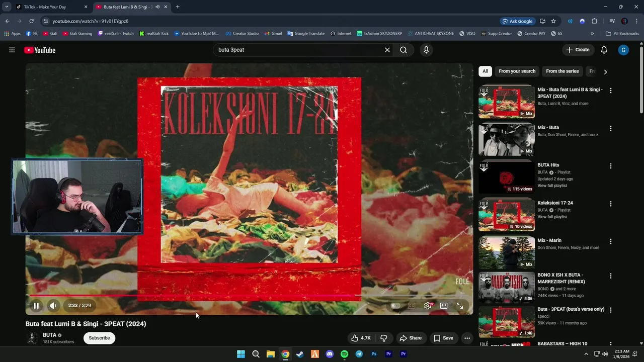
Task: Mute the video volume
Action: 53,305
